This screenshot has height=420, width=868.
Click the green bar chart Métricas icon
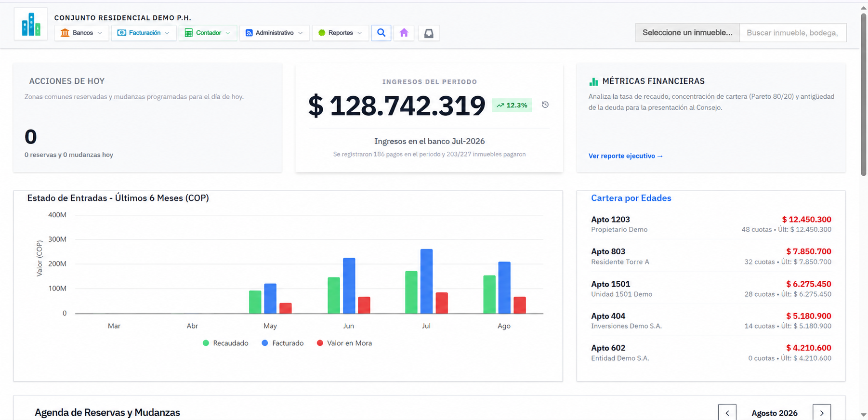[x=593, y=81]
